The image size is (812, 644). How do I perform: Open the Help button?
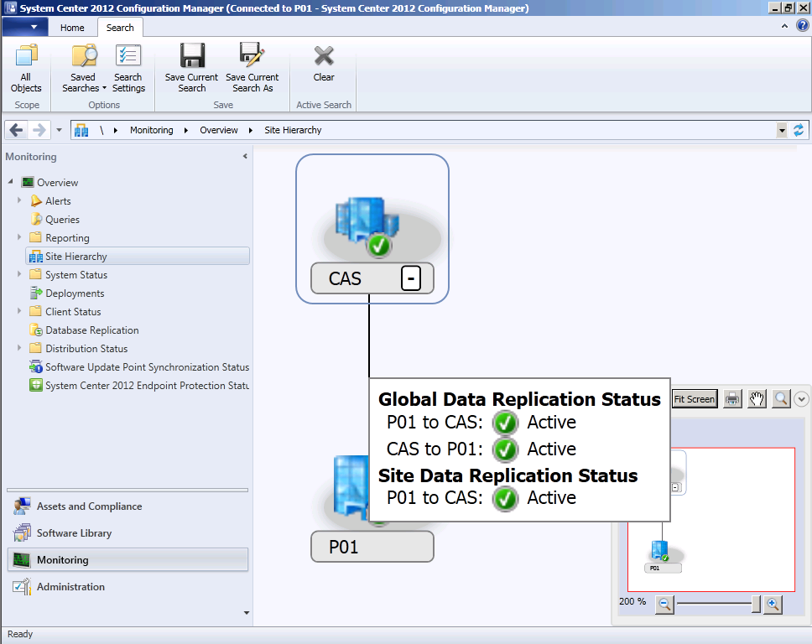click(802, 26)
